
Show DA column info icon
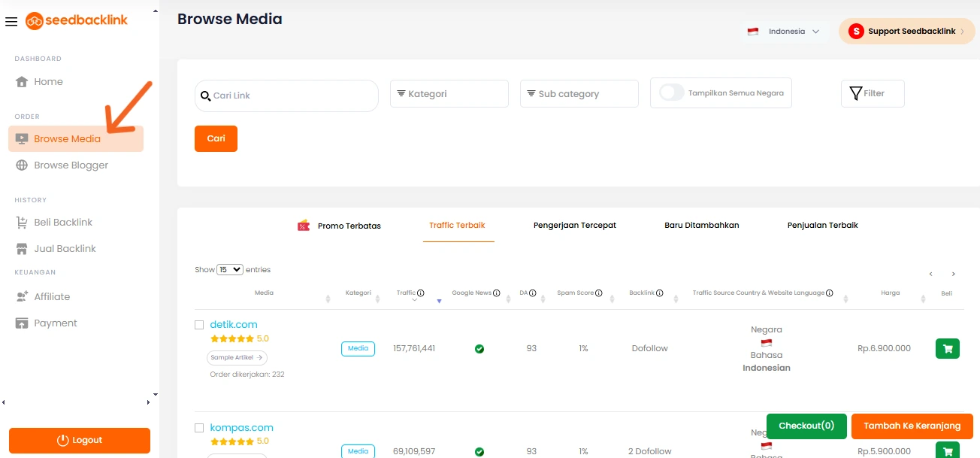pos(533,293)
